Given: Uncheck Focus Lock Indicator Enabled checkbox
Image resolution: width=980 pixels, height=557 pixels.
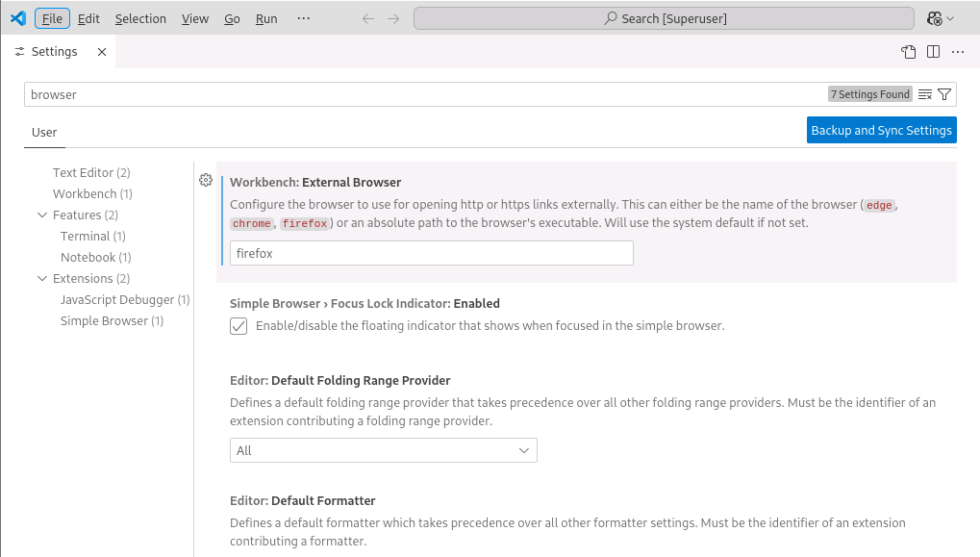Looking at the screenshot, I should (x=239, y=326).
